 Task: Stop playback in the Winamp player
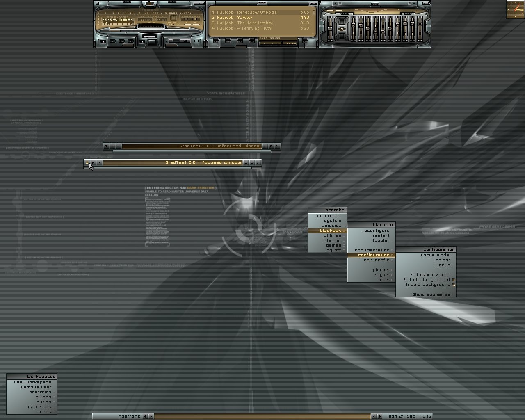pyautogui.click(x=130, y=41)
